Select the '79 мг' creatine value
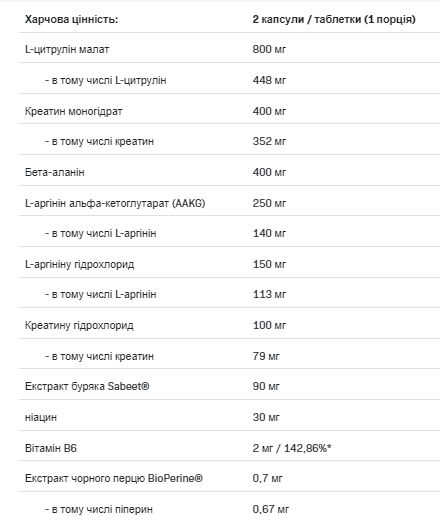 pos(266,356)
